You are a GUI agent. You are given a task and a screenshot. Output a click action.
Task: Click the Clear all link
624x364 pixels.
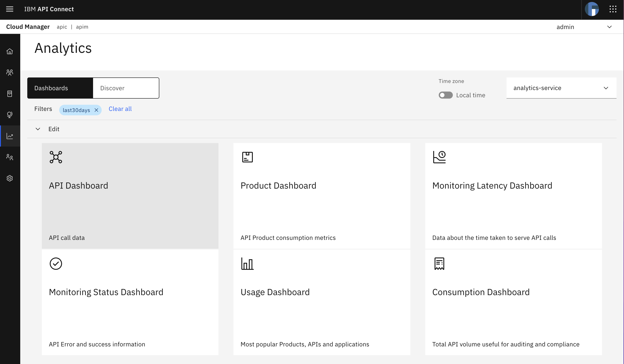(120, 109)
